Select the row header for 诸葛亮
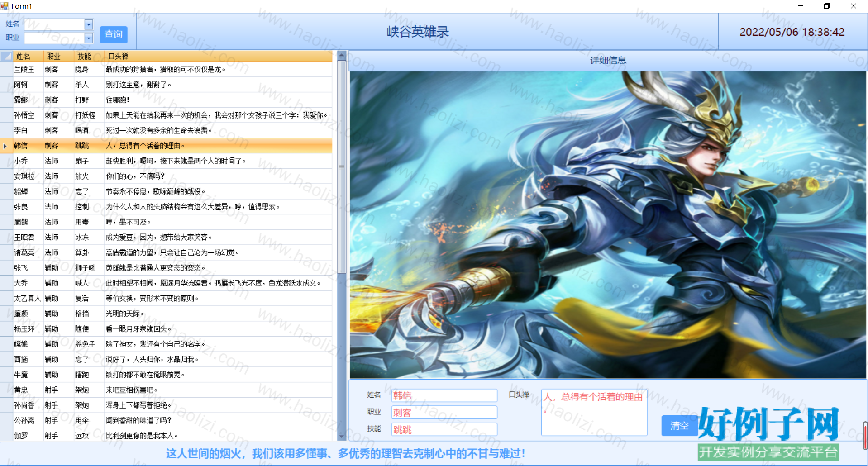 6,252
